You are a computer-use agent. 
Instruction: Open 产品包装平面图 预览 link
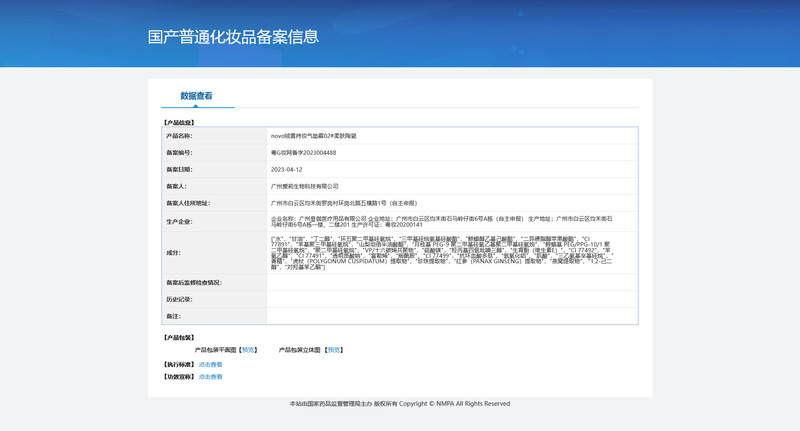click(x=248, y=350)
